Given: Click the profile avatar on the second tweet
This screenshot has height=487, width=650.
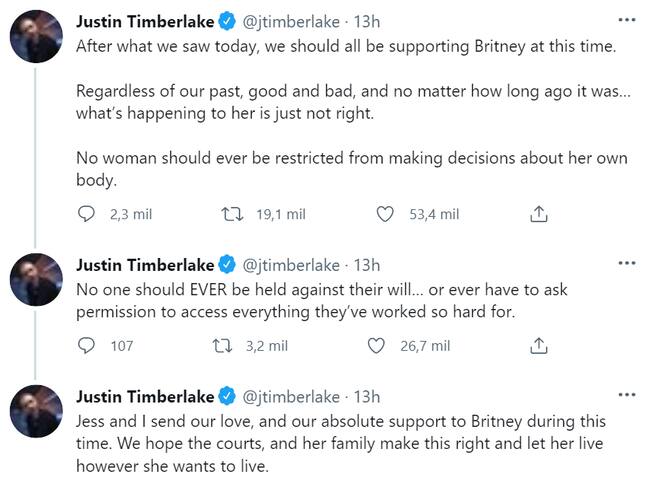Looking at the screenshot, I should pos(36,282).
